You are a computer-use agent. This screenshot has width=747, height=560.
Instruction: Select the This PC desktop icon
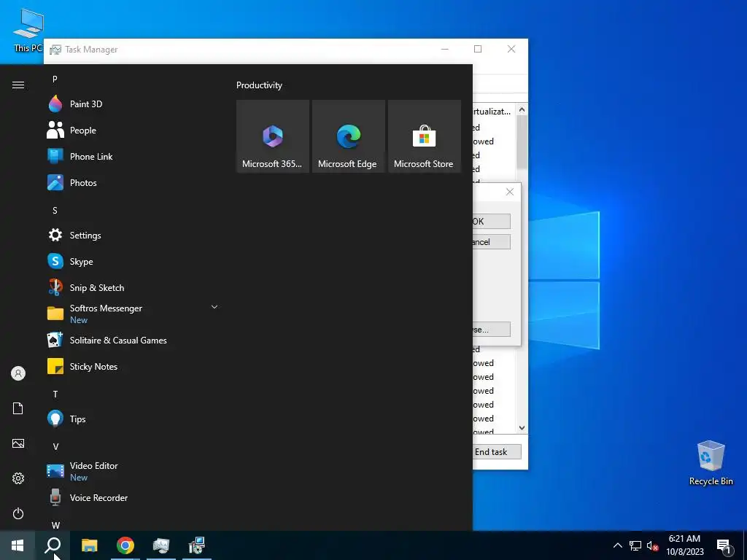(28, 31)
